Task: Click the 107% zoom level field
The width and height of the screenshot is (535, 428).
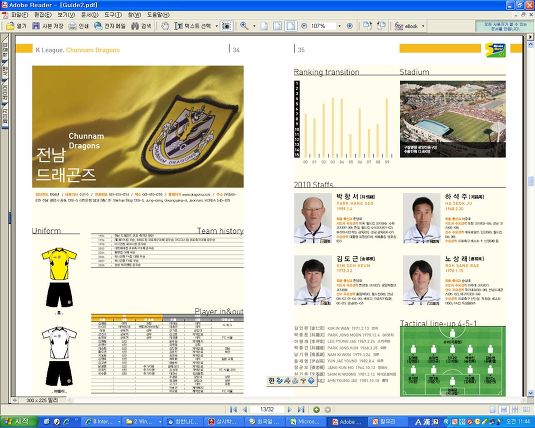Action: click(323, 26)
